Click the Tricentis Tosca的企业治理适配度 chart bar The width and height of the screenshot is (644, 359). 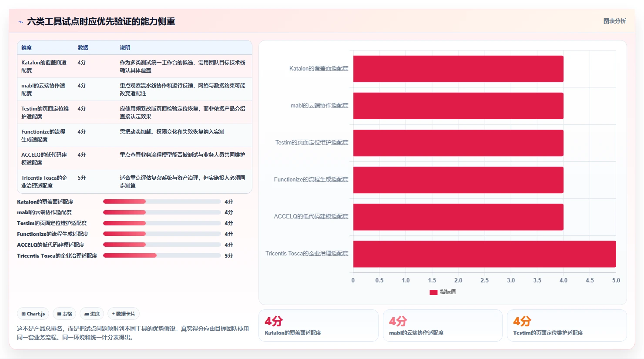click(485, 254)
